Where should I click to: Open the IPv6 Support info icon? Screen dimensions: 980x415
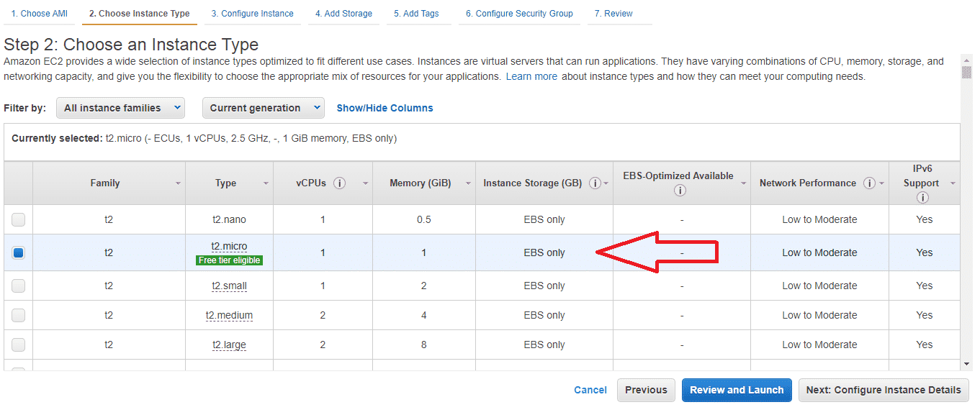(922, 198)
